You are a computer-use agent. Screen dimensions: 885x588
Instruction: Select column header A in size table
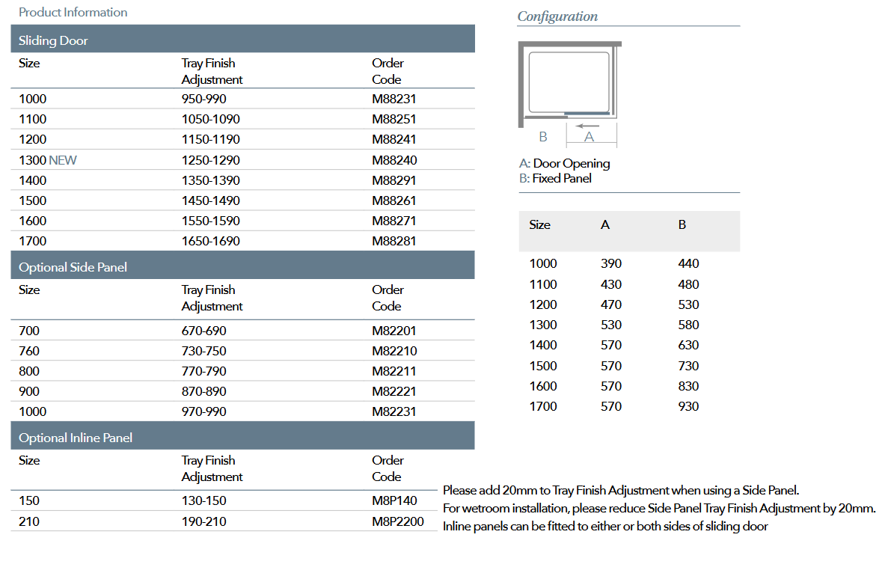[x=604, y=224]
